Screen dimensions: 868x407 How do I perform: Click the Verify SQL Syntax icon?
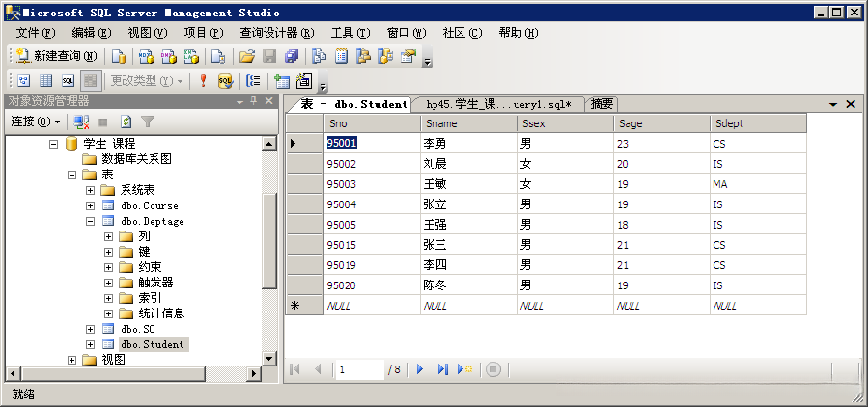pyautogui.click(x=225, y=81)
